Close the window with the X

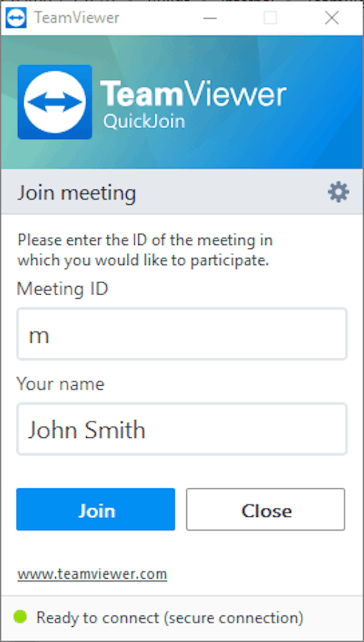[332, 18]
